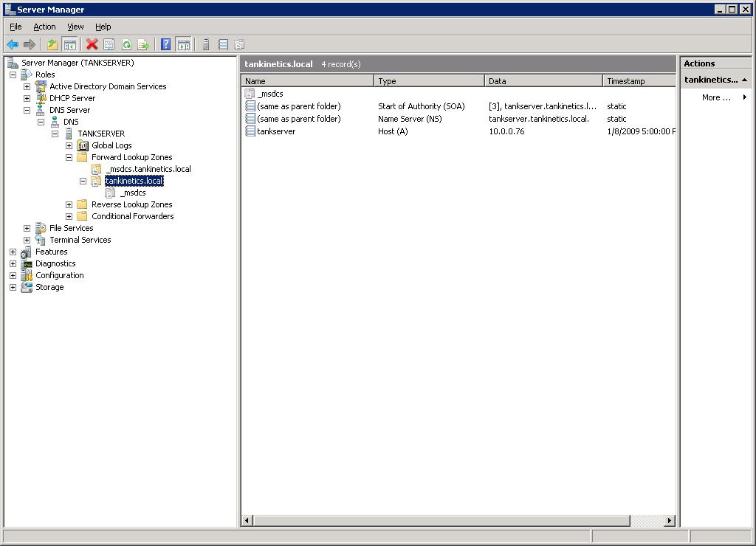The height and width of the screenshot is (546, 756).
Task: Expand the Diagnostics node
Action: coord(13,263)
